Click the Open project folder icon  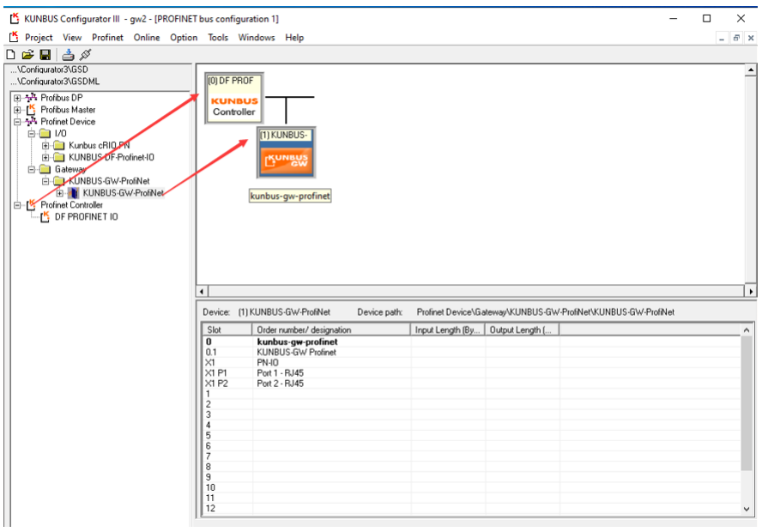(27, 55)
